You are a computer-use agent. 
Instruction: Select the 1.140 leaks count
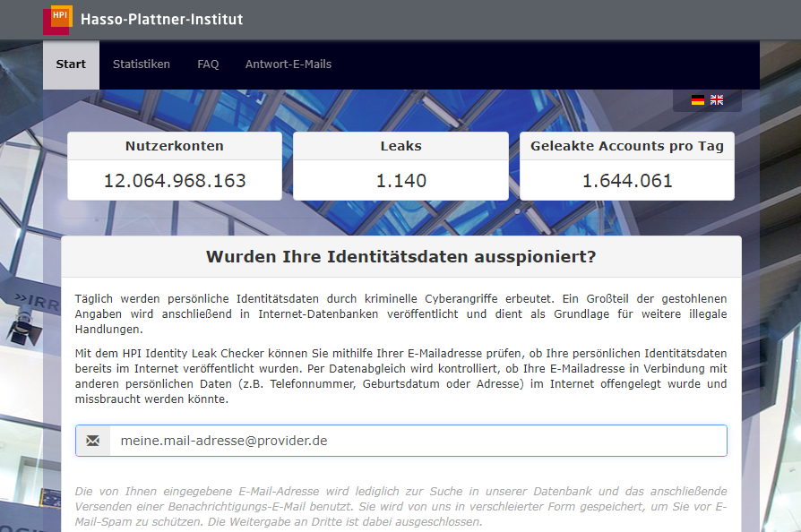coord(400,181)
